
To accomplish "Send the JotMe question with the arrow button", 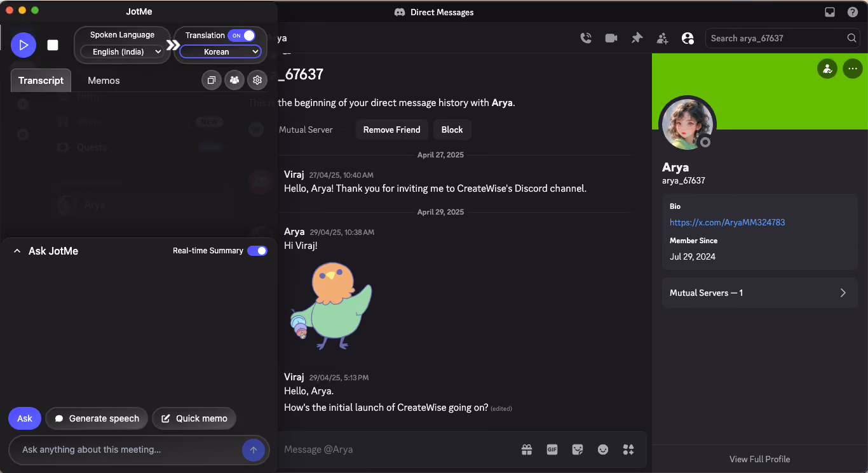I will pyautogui.click(x=253, y=450).
